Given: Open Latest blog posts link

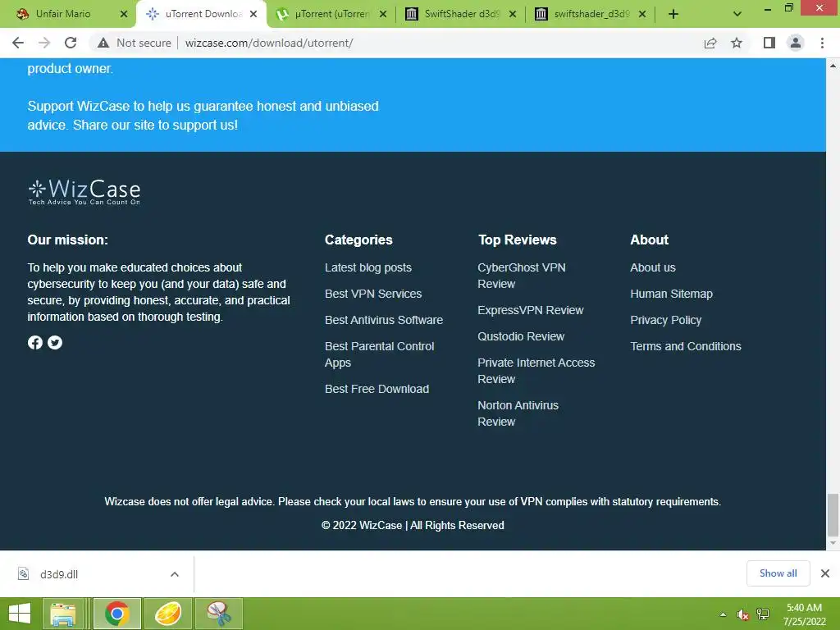Looking at the screenshot, I should 368,267.
